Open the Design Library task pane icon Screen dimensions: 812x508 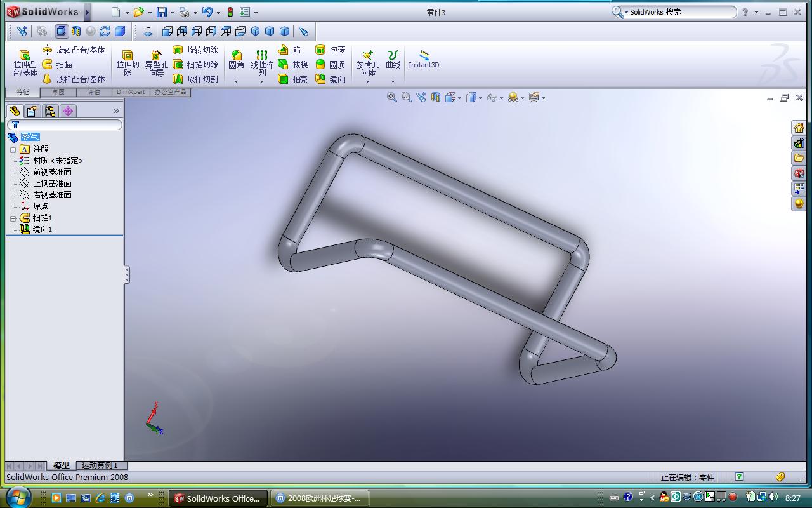click(799, 143)
